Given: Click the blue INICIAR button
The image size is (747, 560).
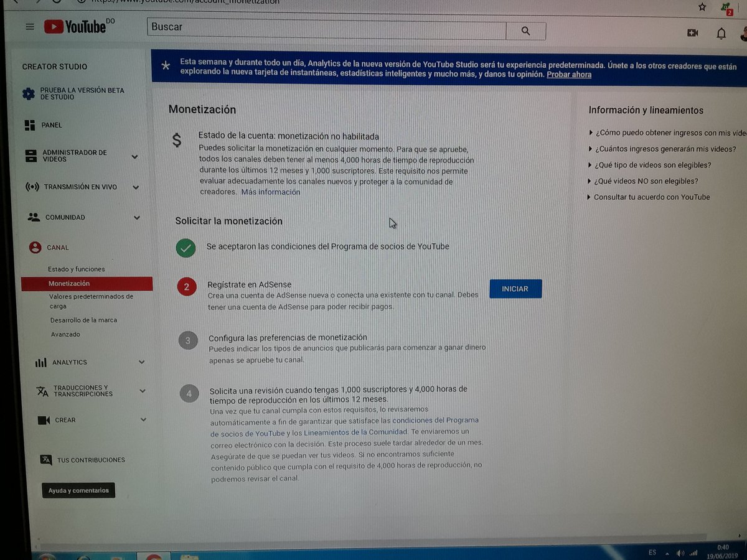Looking at the screenshot, I should (x=515, y=289).
